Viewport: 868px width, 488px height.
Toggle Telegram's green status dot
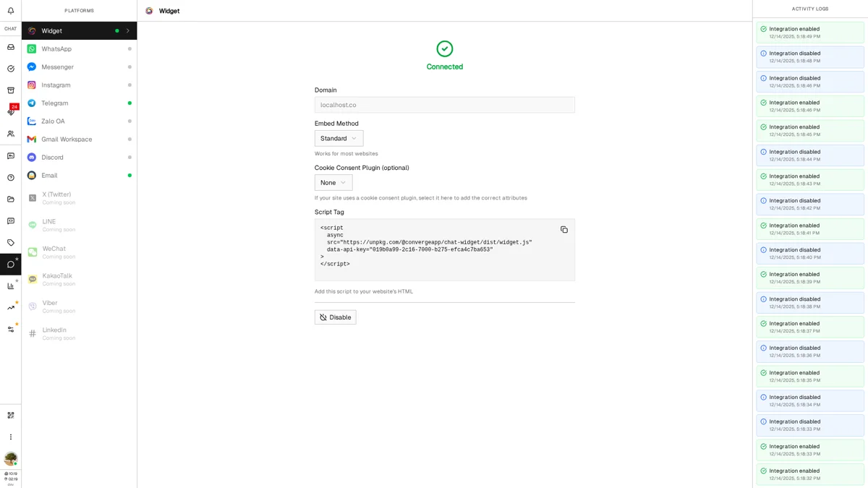[x=129, y=103]
